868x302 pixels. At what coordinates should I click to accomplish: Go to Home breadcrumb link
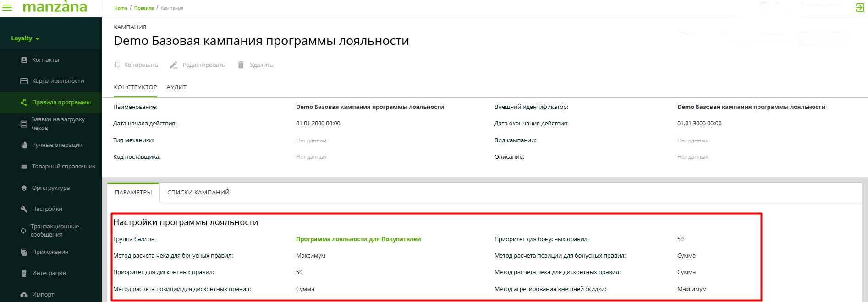121,8
